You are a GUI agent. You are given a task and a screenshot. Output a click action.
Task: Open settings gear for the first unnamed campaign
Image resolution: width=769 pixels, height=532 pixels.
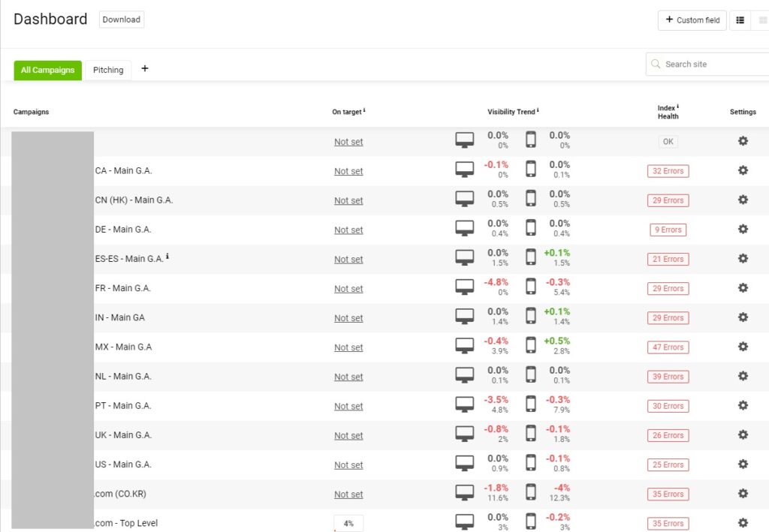click(x=743, y=141)
